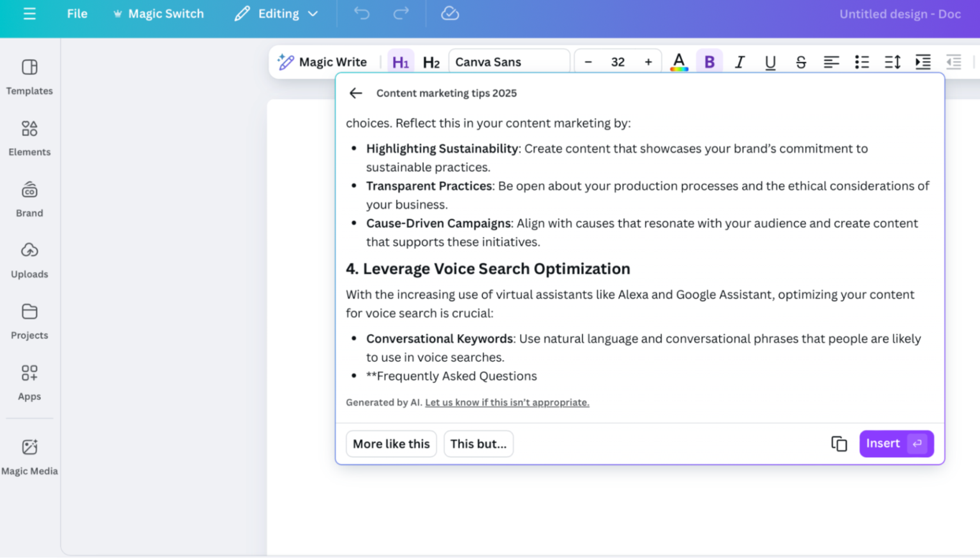Copy the generated AI text
The width and height of the screenshot is (980, 558).
coord(838,443)
